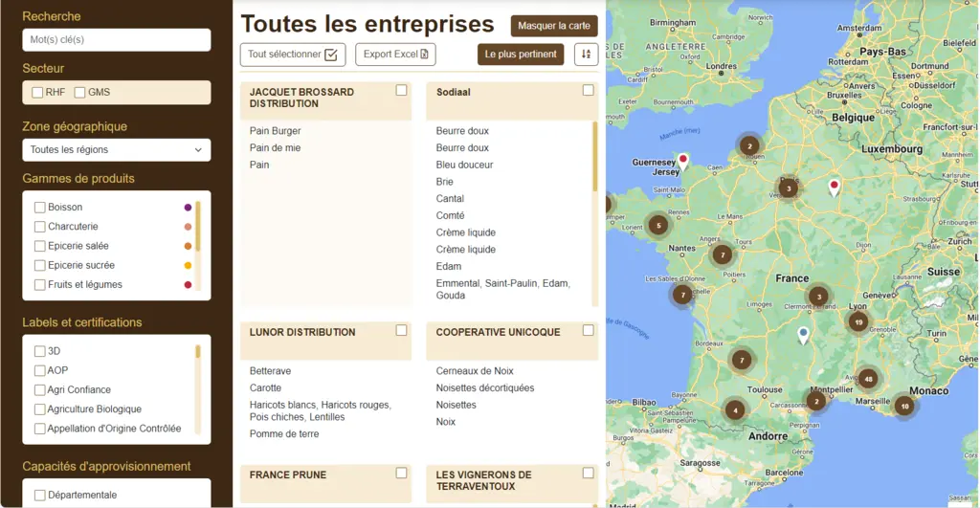Tick the Agriculture Biologique label checkbox

click(x=40, y=409)
